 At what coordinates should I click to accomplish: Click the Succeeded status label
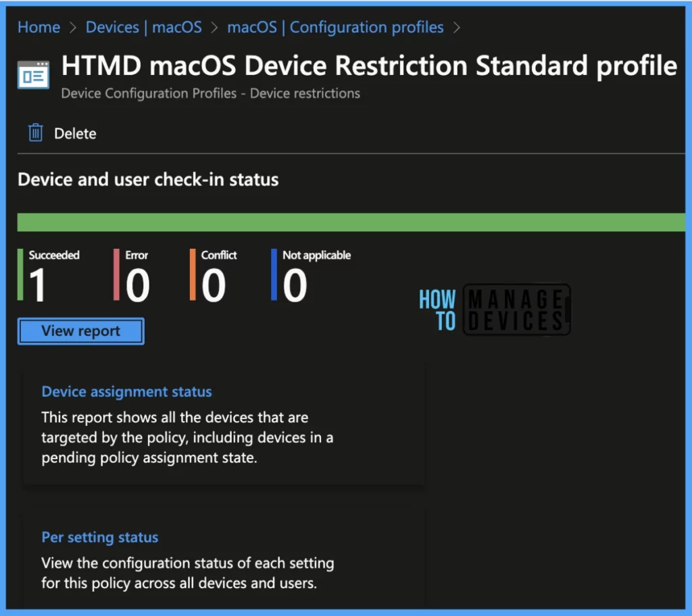click(x=54, y=255)
